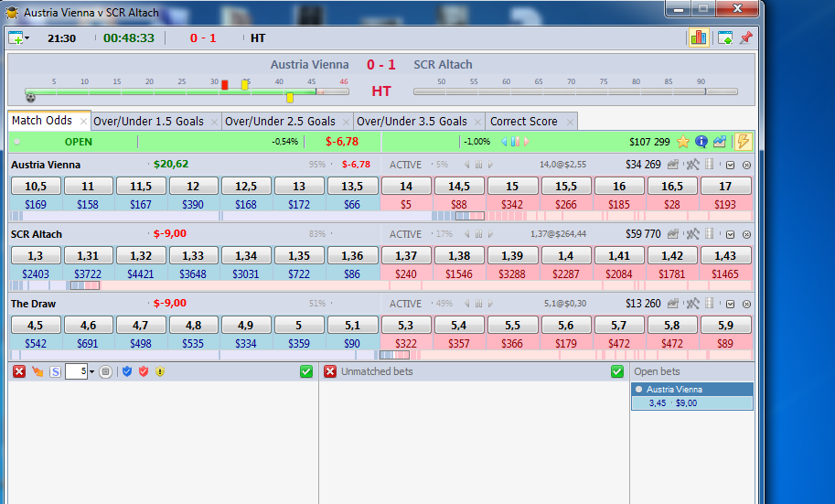Step The Draw odds right arrow
The image size is (835, 504).
click(x=490, y=304)
